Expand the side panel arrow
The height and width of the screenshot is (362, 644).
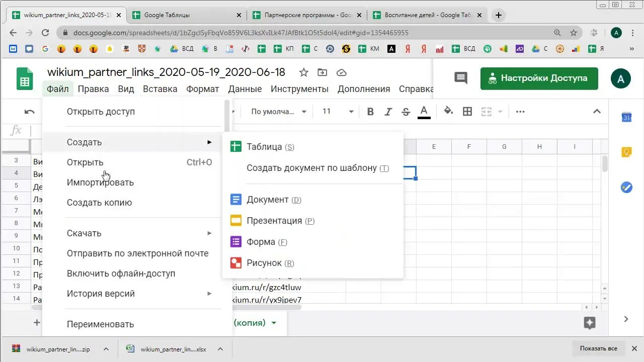[626, 319]
